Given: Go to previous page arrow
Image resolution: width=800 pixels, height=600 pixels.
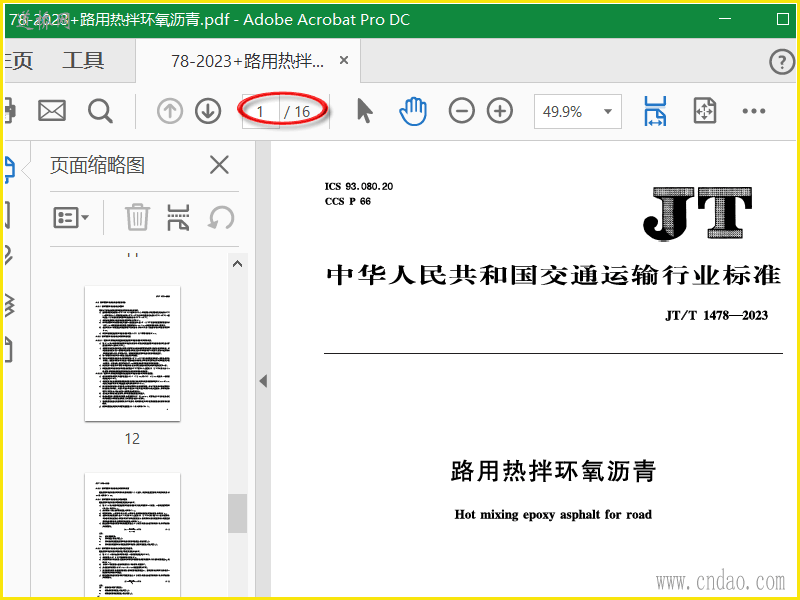Looking at the screenshot, I should point(170,111).
